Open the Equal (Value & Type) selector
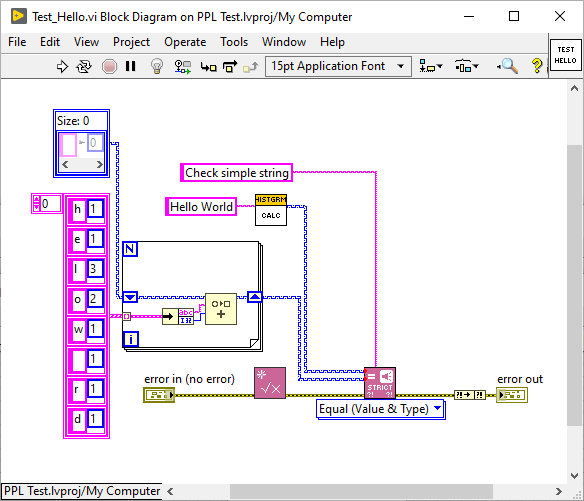The width and height of the screenshot is (584, 501). [381, 409]
